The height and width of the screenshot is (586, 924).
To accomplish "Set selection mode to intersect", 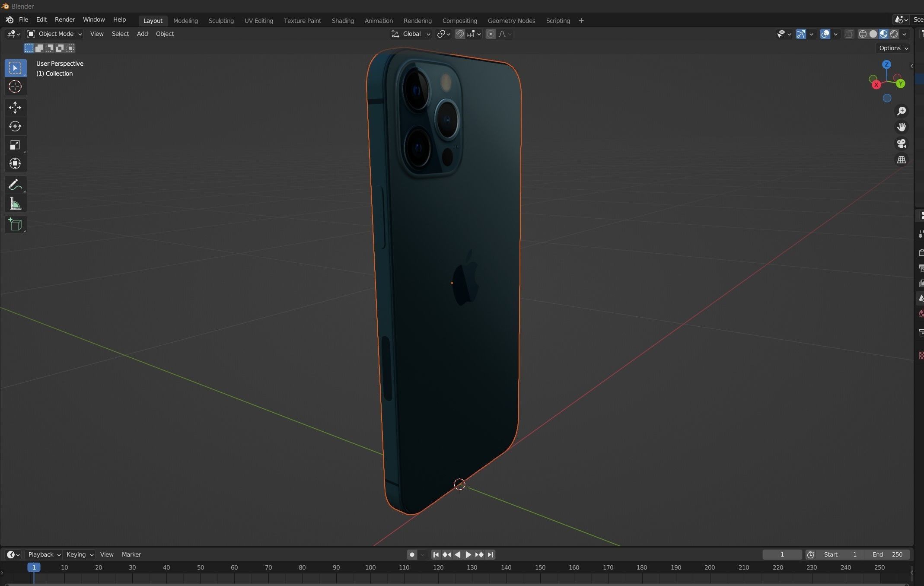I will click(x=70, y=48).
